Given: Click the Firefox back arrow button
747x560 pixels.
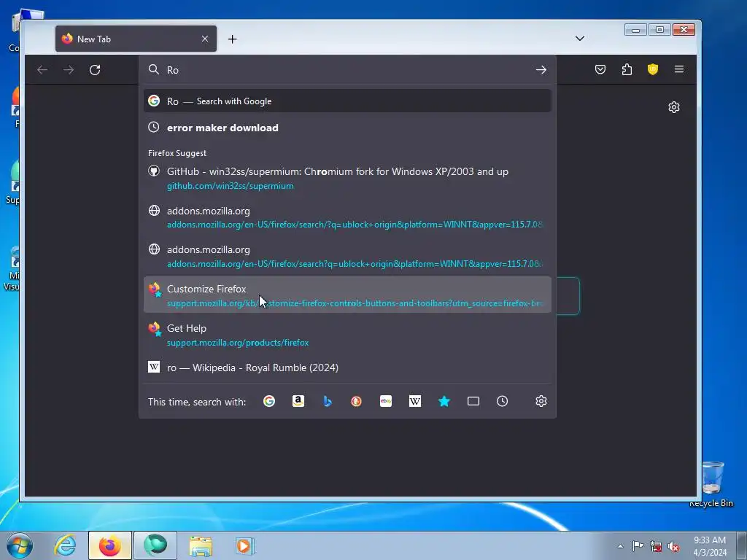Looking at the screenshot, I should click(42, 70).
